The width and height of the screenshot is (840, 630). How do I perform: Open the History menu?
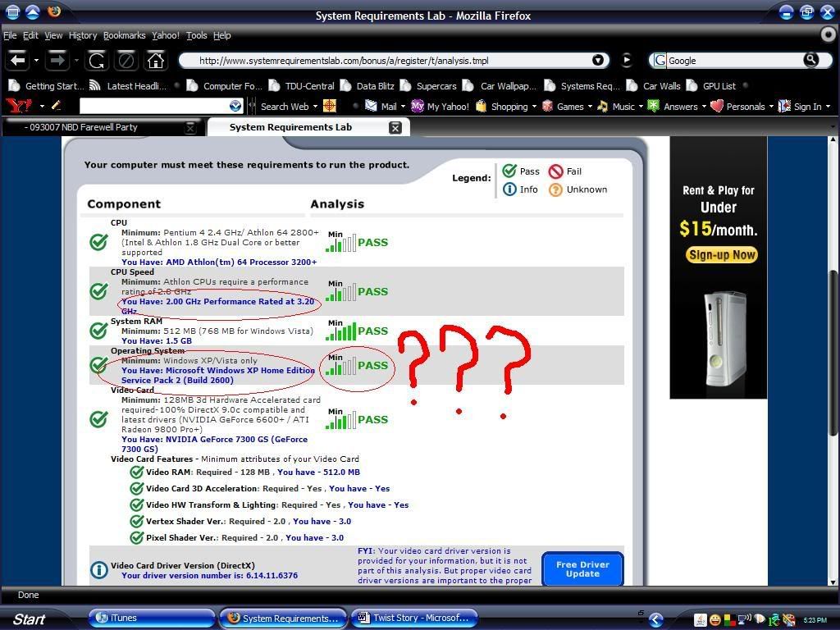point(83,35)
